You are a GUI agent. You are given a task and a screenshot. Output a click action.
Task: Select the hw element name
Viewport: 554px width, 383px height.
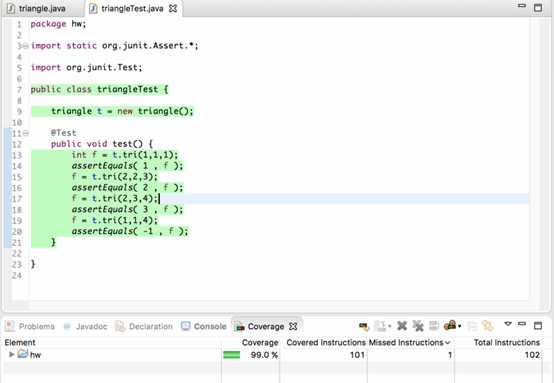[x=35, y=355]
